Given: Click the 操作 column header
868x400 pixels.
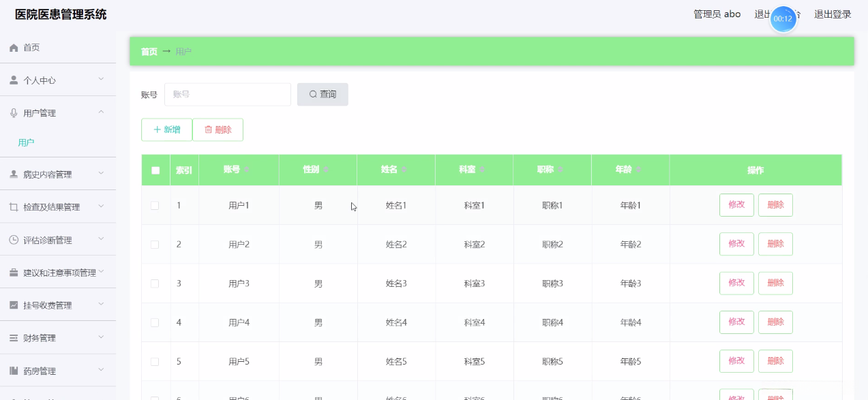Looking at the screenshot, I should [755, 170].
